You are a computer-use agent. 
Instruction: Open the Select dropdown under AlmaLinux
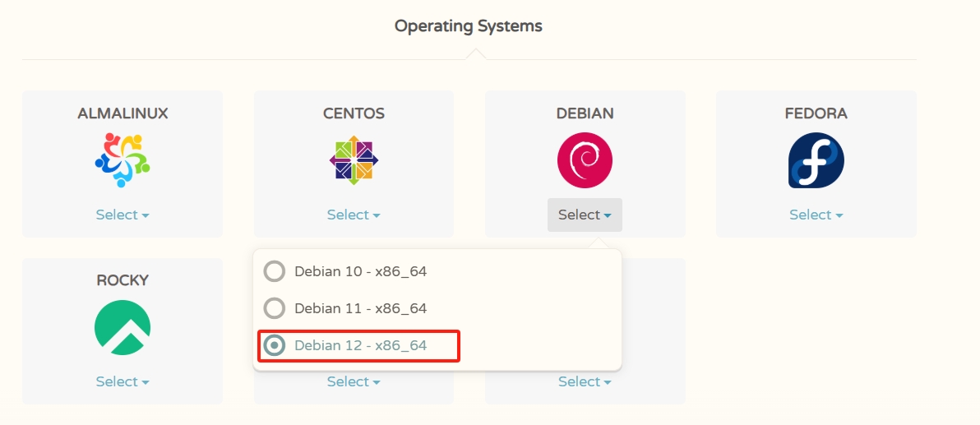pos(122,215)
